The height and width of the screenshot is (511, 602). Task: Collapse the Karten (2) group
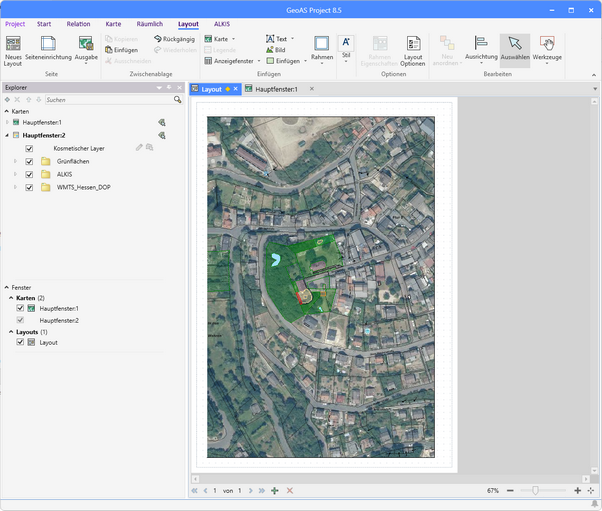pos(11,298)
